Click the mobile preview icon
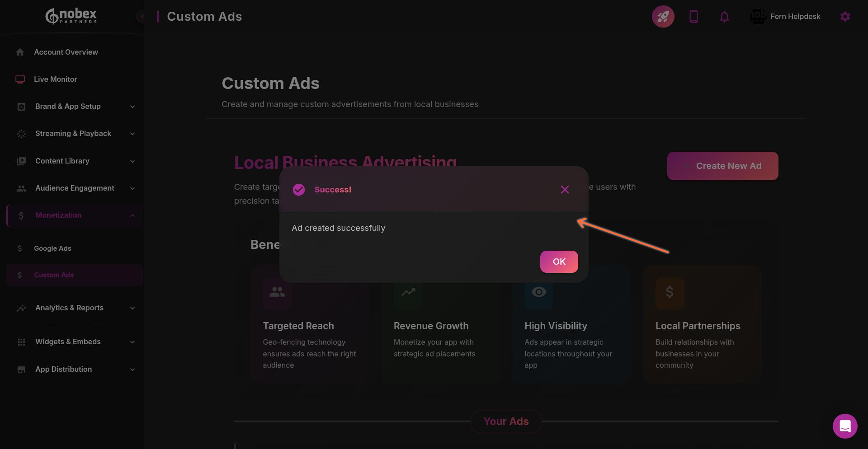The image size is (868, 449). click(694, 16)
